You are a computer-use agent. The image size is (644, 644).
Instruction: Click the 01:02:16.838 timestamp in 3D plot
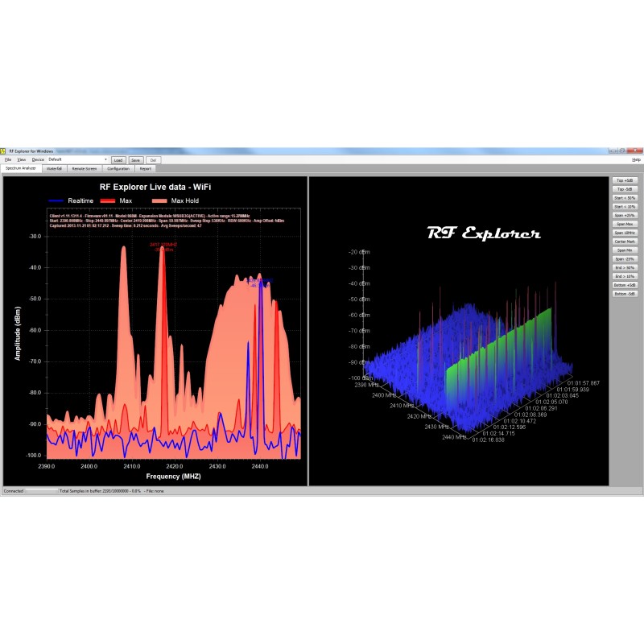point(488,440)
